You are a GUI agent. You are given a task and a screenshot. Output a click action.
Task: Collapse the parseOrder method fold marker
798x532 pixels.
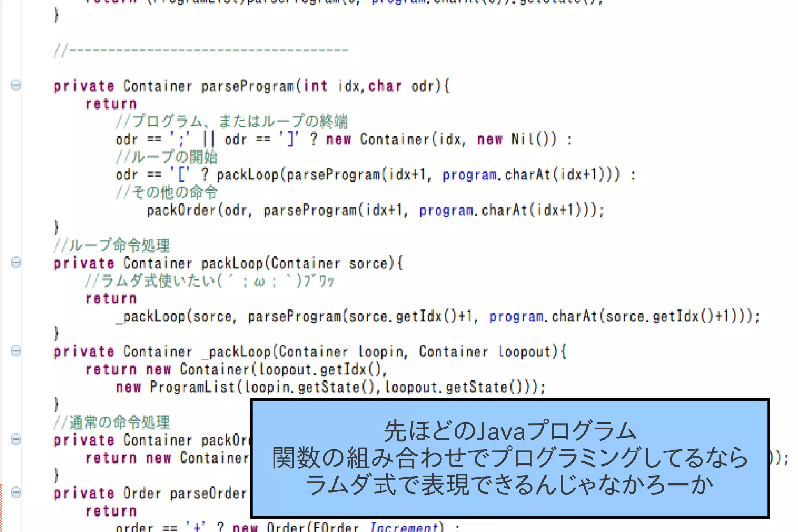(16, 492)
